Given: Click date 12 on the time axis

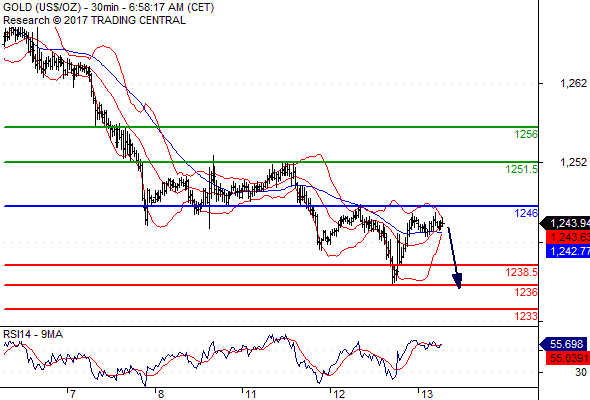Looking at the screenshot, I should [x=339, y=394].
